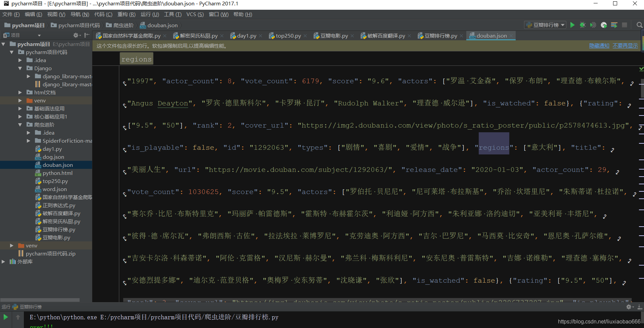Click pycharm项目代码 in the breadcrumb bar
Viewport: 644px width, 328px height.
75,25
